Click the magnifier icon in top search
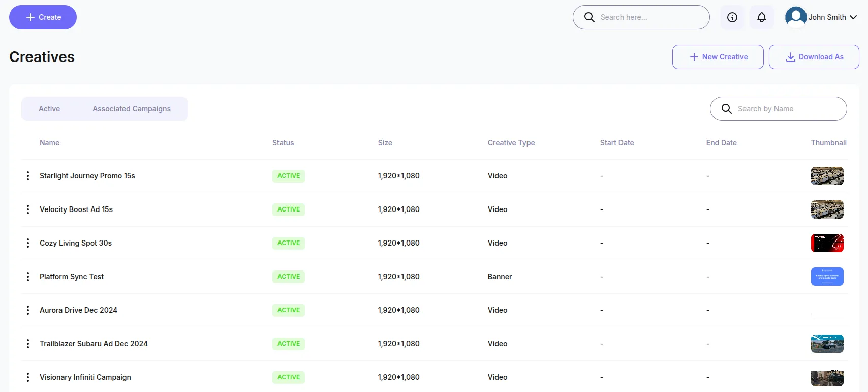 590,17
